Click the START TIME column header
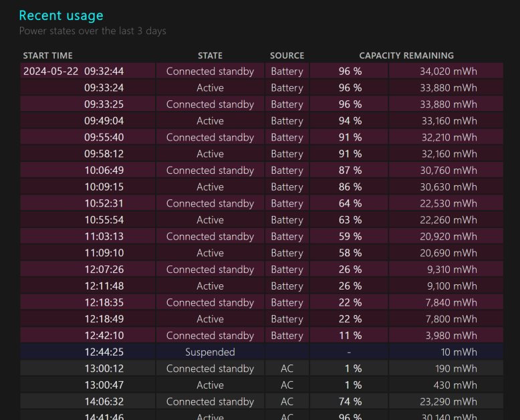The width and height of the screenshot is (520, 420). point(47,56)
